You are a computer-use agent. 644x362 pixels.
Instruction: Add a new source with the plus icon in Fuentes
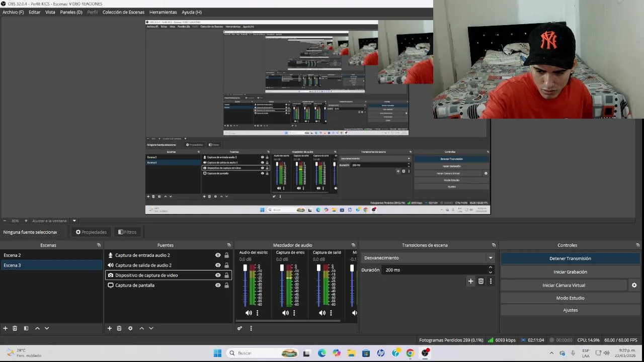pos(110,328)
